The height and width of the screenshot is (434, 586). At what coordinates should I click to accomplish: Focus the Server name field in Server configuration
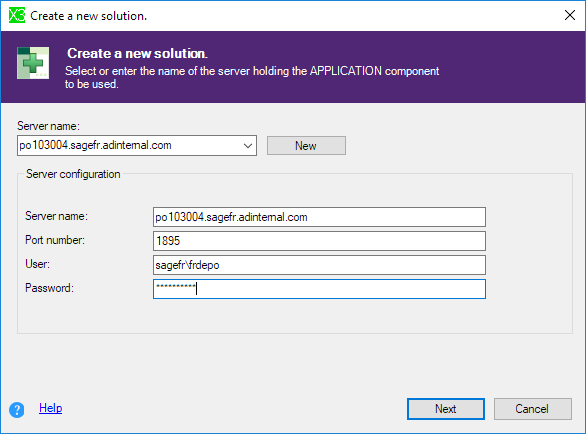319,217
